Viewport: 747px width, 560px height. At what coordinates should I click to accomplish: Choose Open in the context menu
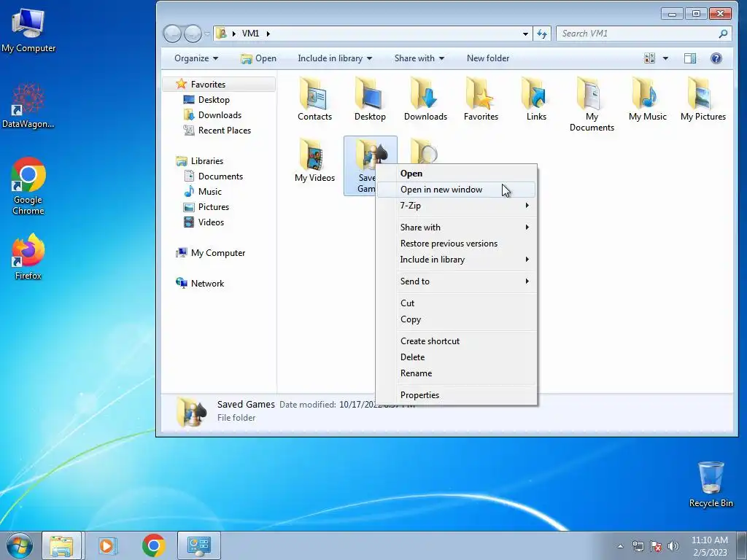(457, 174)
